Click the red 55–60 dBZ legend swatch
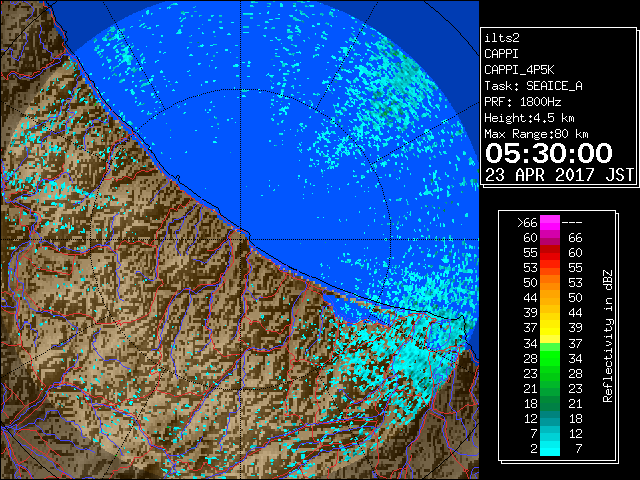Viewport: 640px width, 480px height. coord(550,253)
